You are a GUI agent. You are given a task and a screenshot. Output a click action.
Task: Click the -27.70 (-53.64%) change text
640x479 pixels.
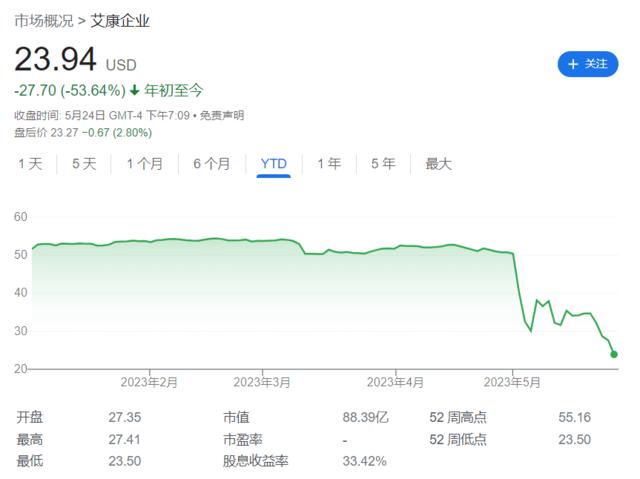pos(70,91)
